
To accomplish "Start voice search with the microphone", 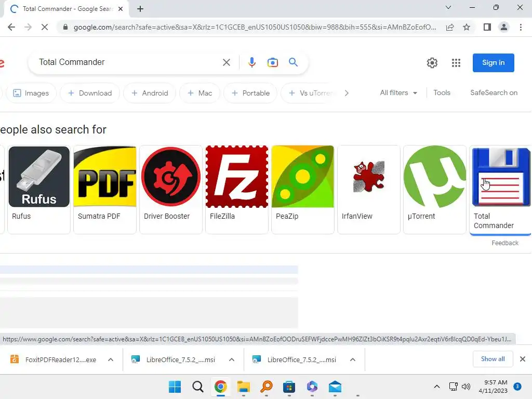I will [x=252, y=62].
